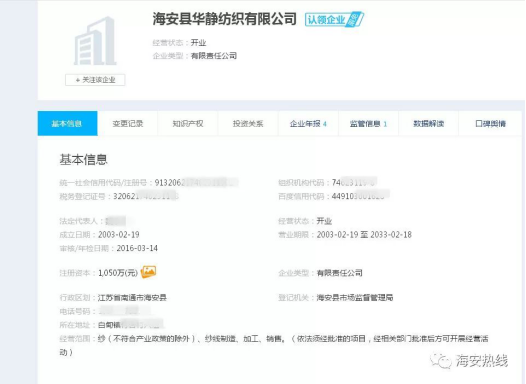Click the 行政区划 value 江苏省南通市海安县
Image resolution: width=526 pixels, height=384 pixels.
[x=132, y=297]
